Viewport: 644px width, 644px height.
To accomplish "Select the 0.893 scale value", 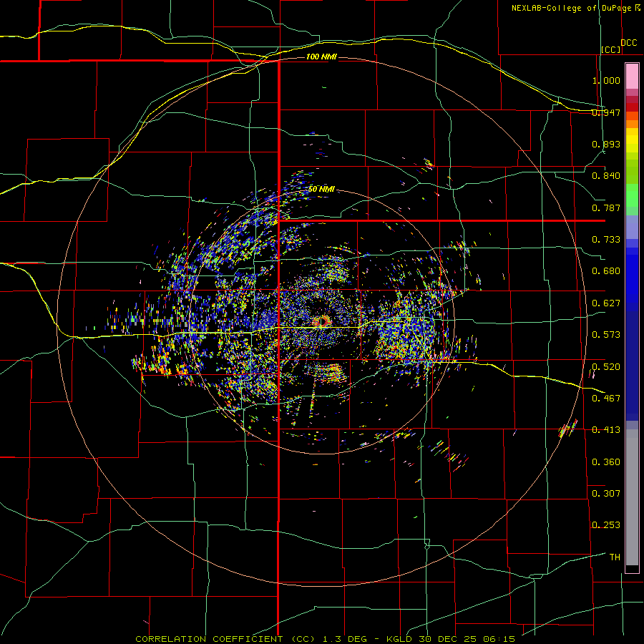I will click(x=606, y=144).
